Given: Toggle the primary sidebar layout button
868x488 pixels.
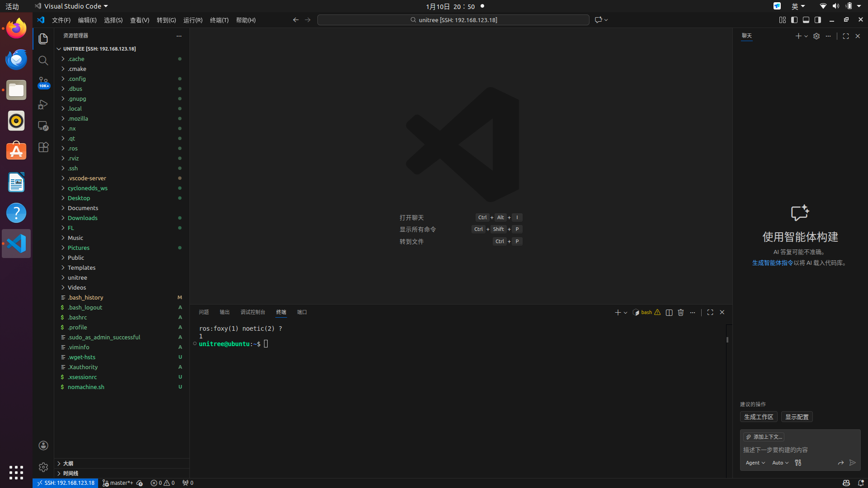Looking at the screenshot, I should pyautogui.click(x=794, y=20).
